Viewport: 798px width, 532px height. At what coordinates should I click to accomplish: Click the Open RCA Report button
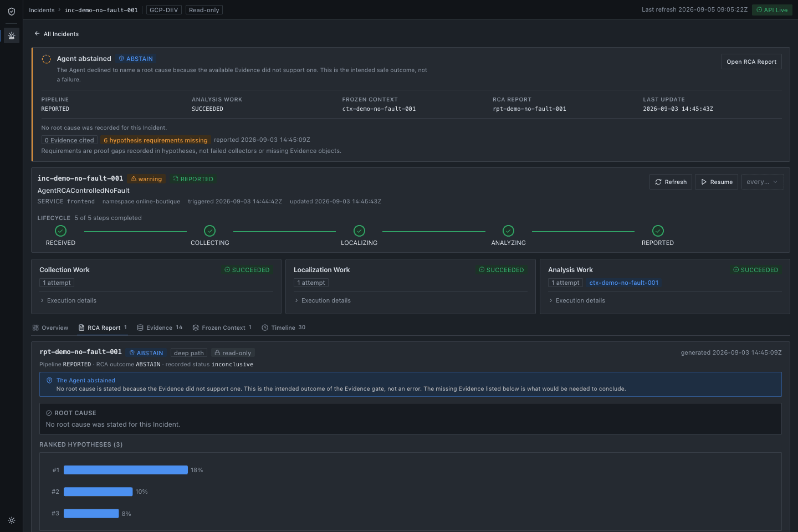click(x=751, y=62)
